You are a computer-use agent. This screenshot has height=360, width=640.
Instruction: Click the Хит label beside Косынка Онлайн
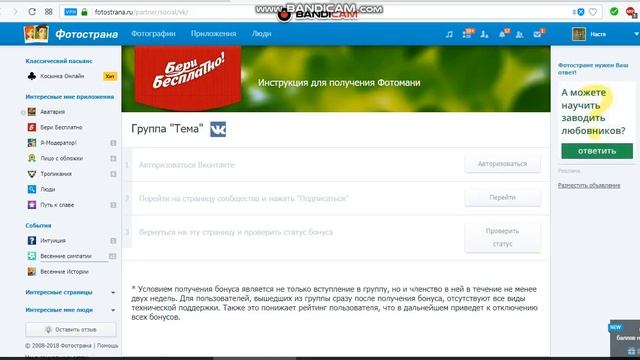point(110,76)
